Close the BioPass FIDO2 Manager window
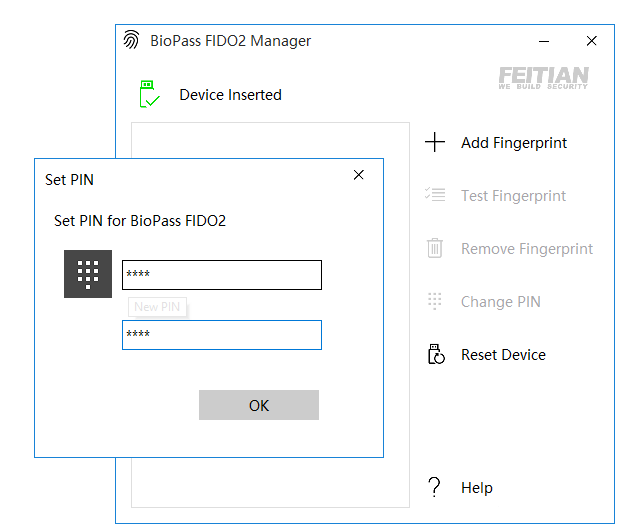 tap(591, 41)
